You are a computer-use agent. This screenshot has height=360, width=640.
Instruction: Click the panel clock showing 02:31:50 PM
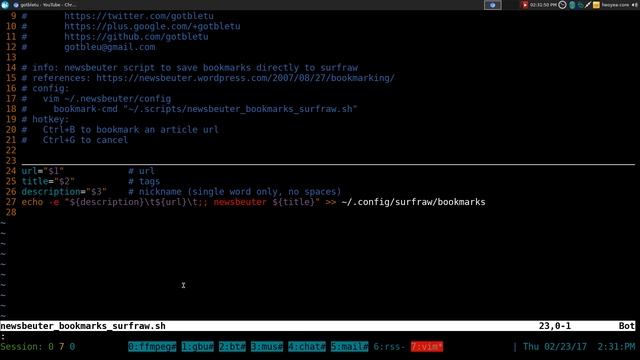click(x=543, y=5)
